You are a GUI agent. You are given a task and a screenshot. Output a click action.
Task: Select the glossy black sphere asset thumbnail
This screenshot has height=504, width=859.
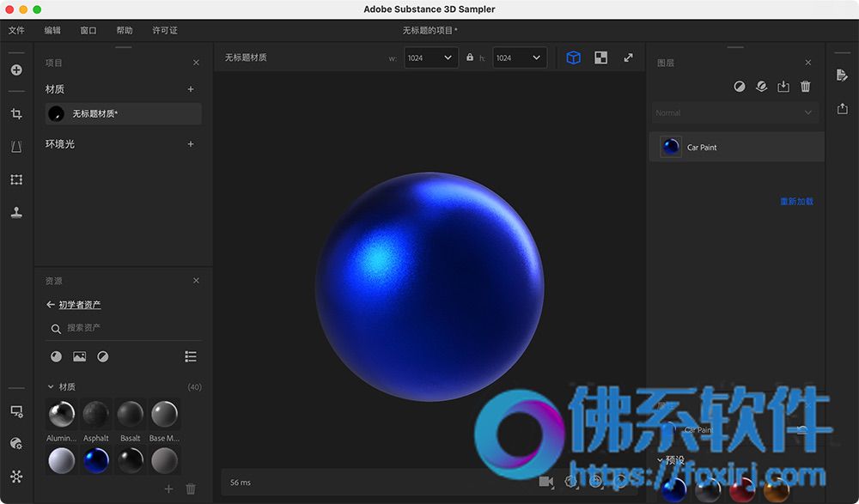131,460
